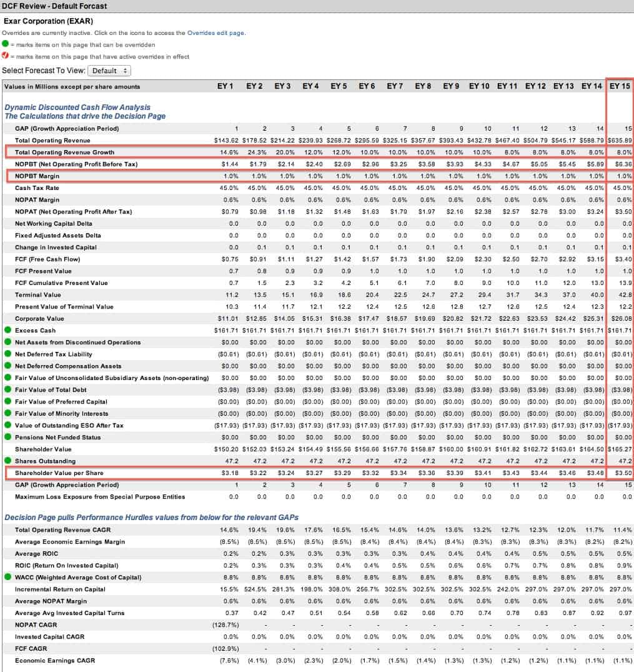634x672 pixels.
Task: Click the Values in Millions header label
Action: (x=72, y=86)
